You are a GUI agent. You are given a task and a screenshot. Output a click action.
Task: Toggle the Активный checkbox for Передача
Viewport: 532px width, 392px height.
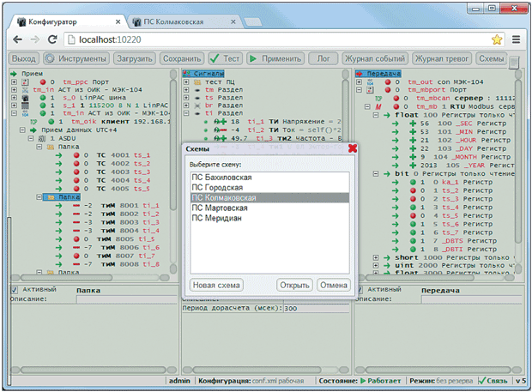point(360,290)
